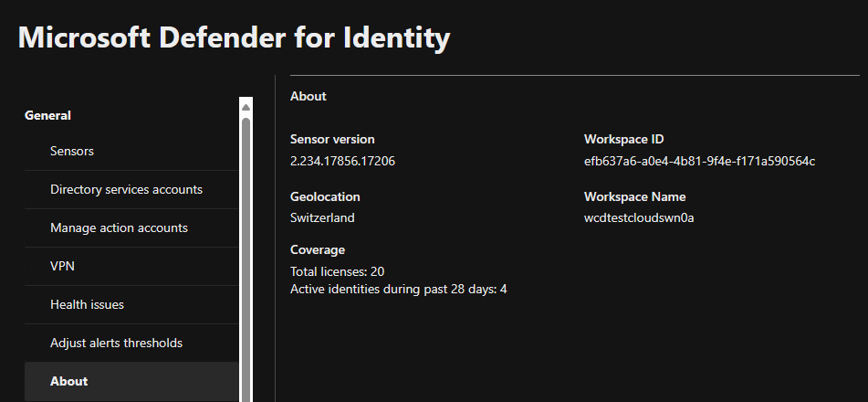Open Adjust alerts thresholds
Image resolution: width=868 pixels, height=402 pixels.
[x=131, y=343]
